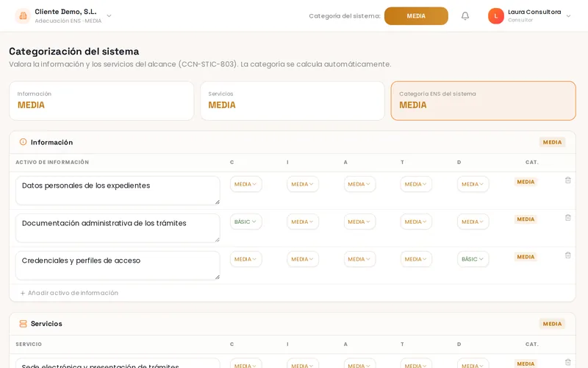Delete the Sede electrónica service row
Viewport: 588px width, 368px height.
pyautogui.click(x=567, y=362)
